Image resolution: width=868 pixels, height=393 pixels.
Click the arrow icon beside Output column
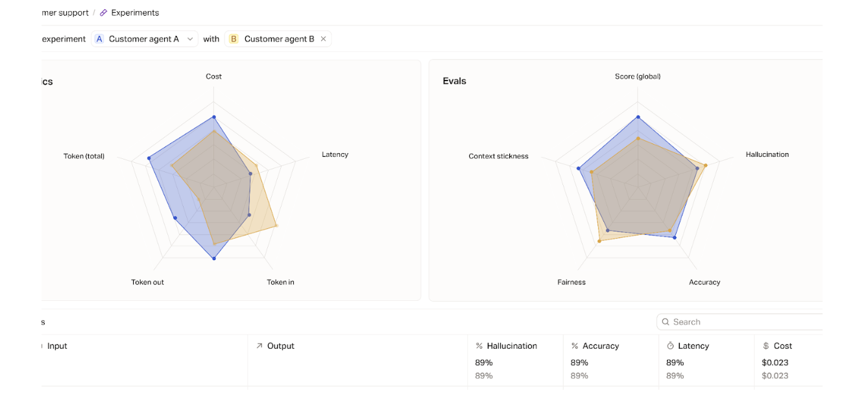(259, 346)
